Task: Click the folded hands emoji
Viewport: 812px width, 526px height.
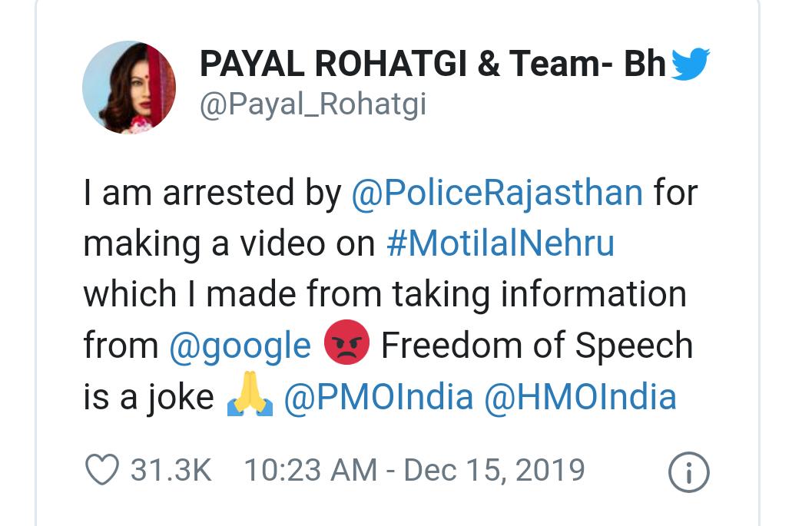Action: 250,398
